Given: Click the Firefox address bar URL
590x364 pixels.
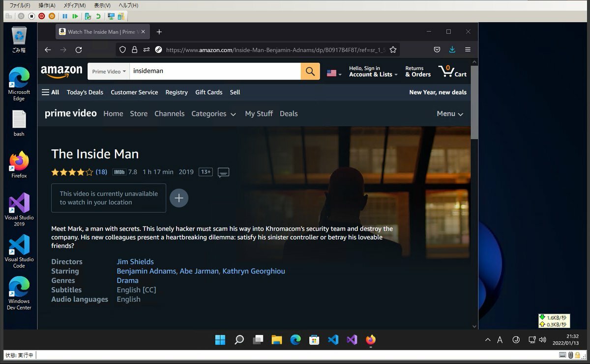Looking at the screenshot, I should click(275, 50).
